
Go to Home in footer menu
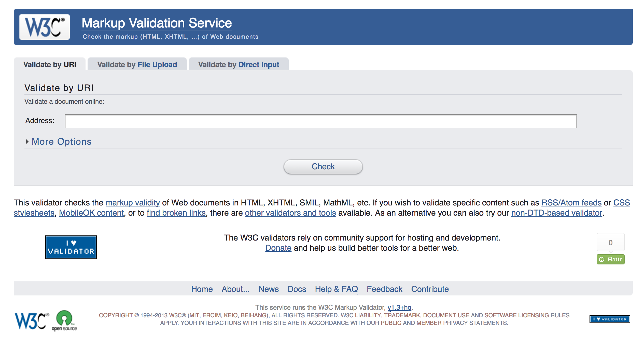pyautogui.click(x=202, y=289)
